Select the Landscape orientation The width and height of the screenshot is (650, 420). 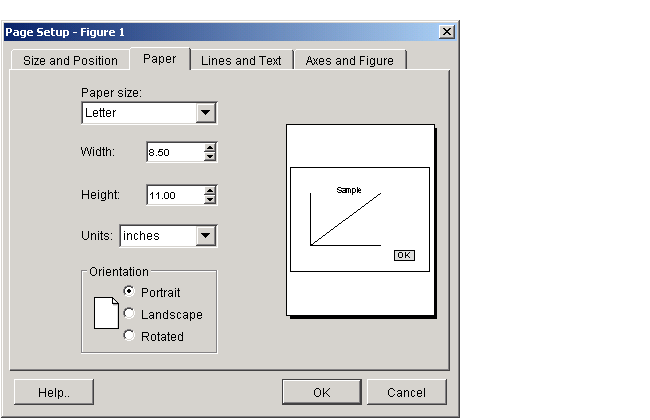point(129,313)
